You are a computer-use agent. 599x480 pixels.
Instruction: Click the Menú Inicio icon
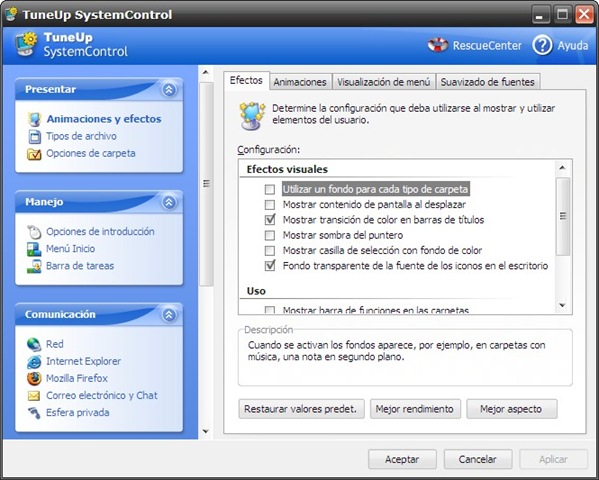[34, 249]
